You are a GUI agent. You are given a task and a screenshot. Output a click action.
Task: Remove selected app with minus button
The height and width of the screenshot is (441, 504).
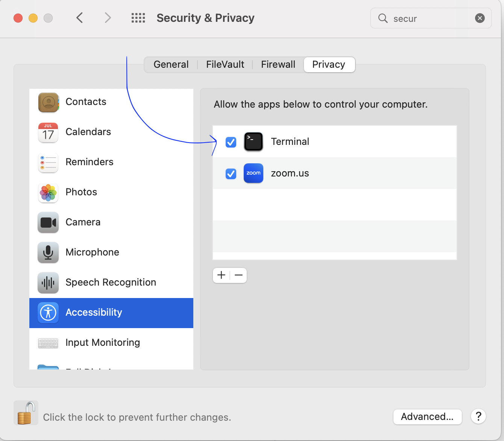pyautogui.click(x=238, y=275)
